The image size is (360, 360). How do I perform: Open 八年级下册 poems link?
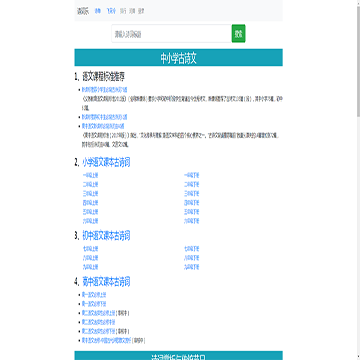click(x=192, y=258)
